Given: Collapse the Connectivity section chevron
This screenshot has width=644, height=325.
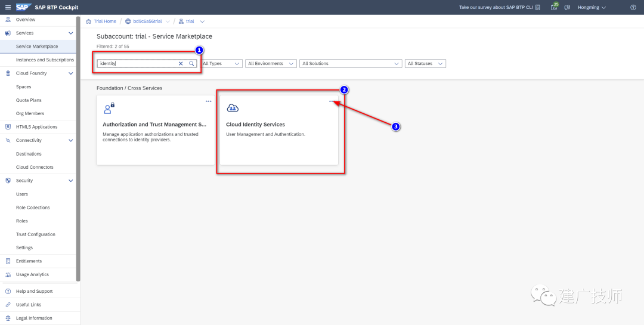Looking at the screenshot, I should 70,141.
